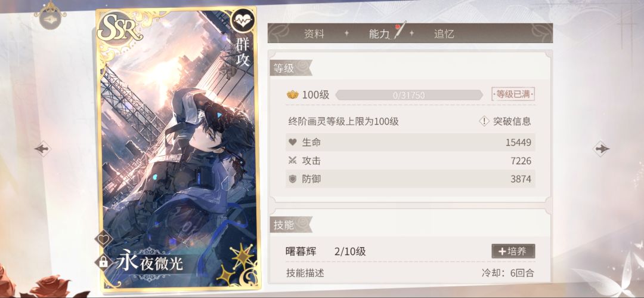The height and width of the screenshot is (298, 644).
Task: Click the experience progress bar 0/31750
Action: click(x=409, y=95)
